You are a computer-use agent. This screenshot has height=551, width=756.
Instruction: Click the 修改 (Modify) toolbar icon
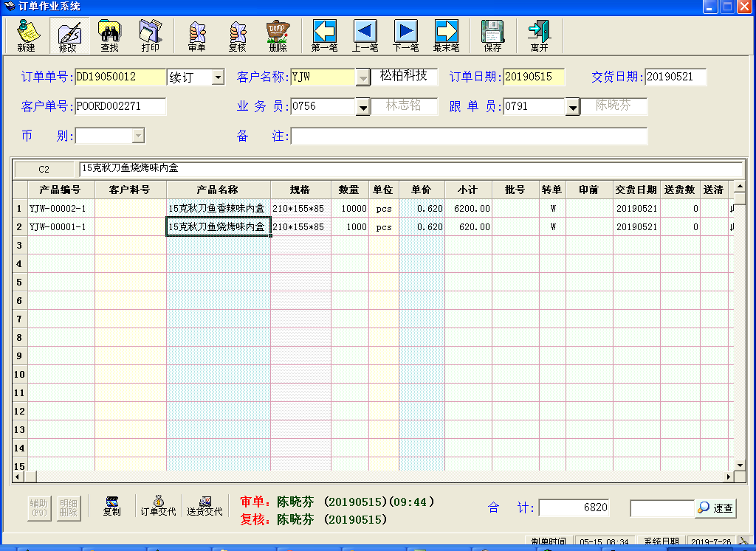(x=69, y=35)
